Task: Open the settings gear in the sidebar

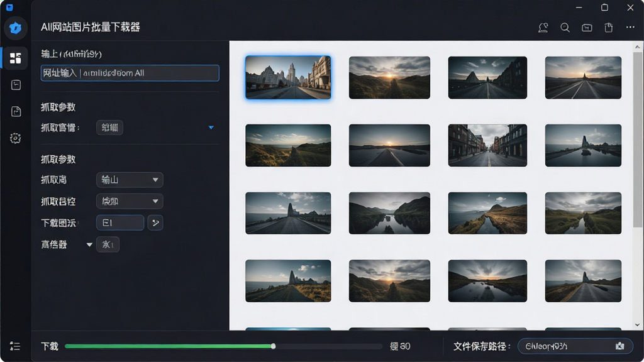Action: tap(16, 138)
